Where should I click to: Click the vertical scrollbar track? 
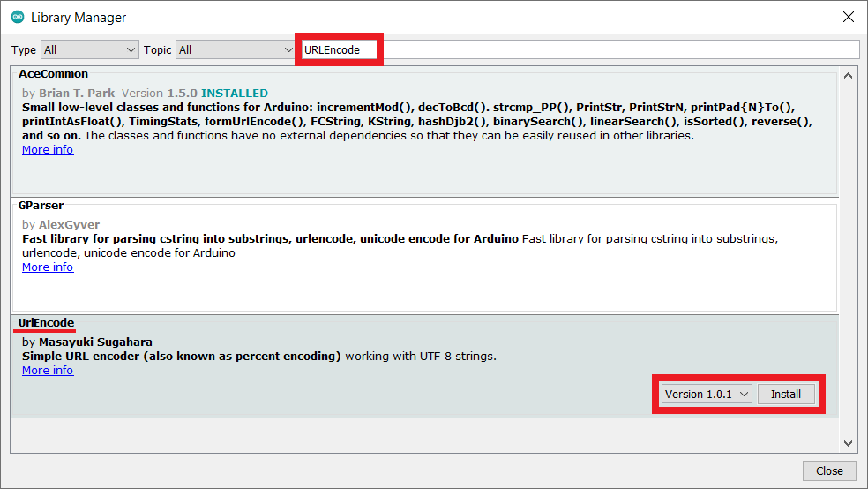[848, 265]
